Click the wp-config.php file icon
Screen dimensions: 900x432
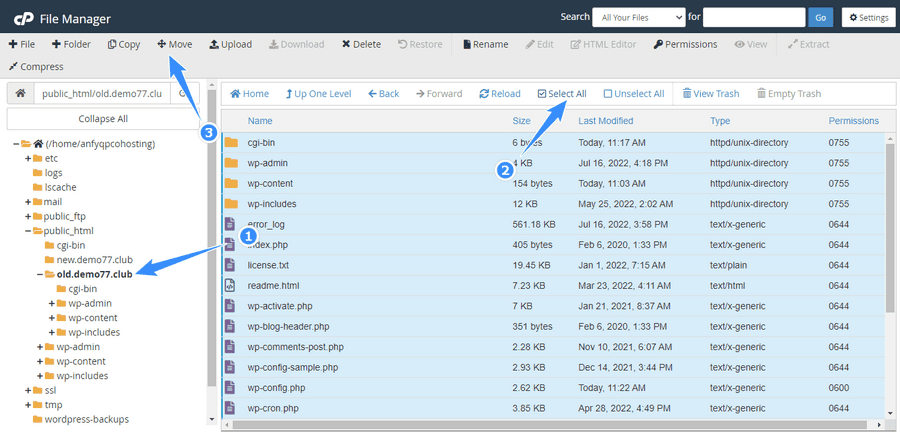pos(230,387)
